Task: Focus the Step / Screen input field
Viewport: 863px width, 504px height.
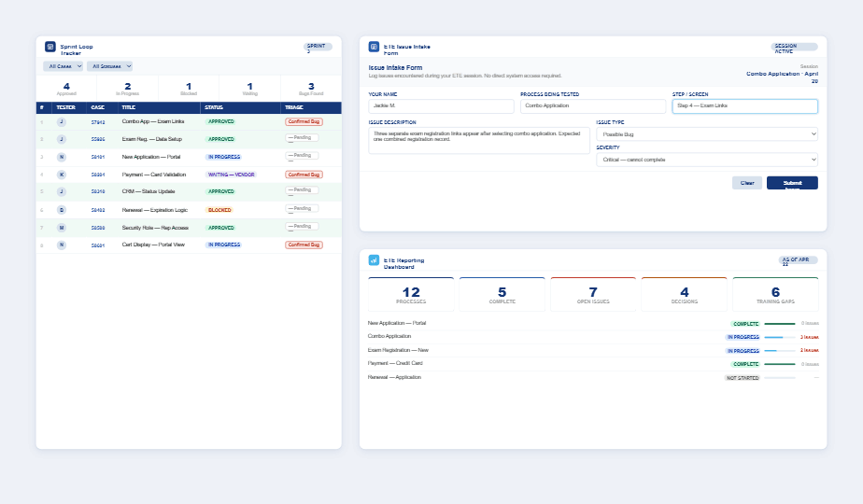Action: (x=744, y=105)
